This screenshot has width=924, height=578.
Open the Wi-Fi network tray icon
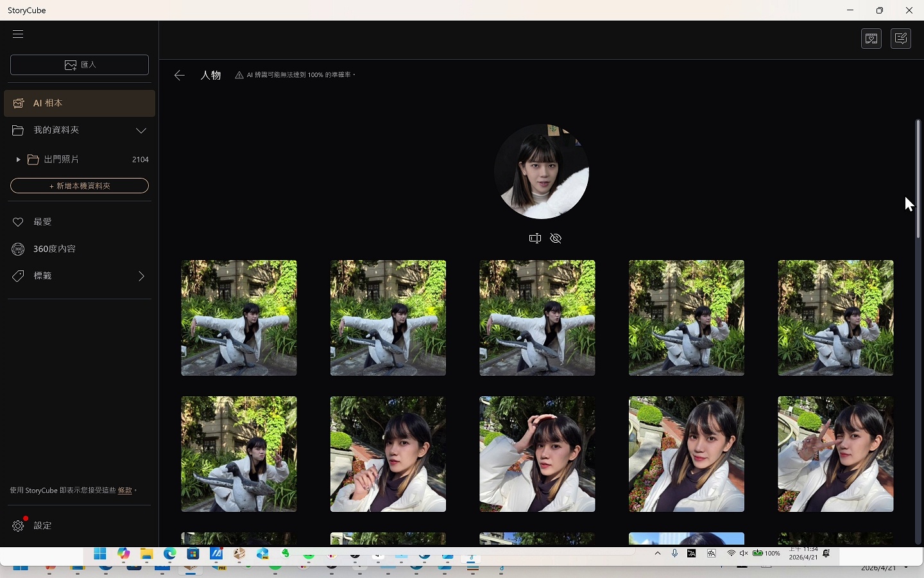click(731, 553)
